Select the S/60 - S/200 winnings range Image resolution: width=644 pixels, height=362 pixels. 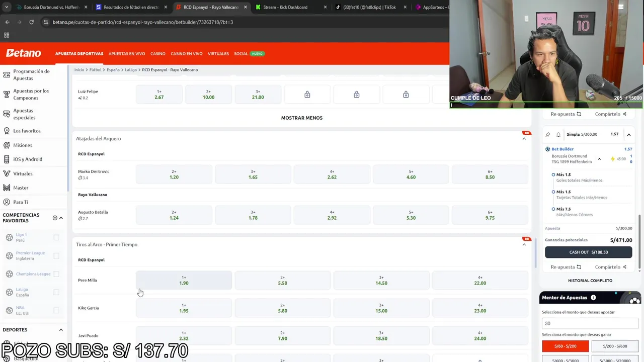coord(566,346)
